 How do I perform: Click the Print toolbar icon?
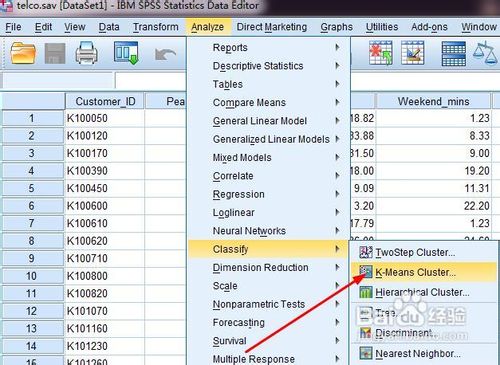pos(87,53)
